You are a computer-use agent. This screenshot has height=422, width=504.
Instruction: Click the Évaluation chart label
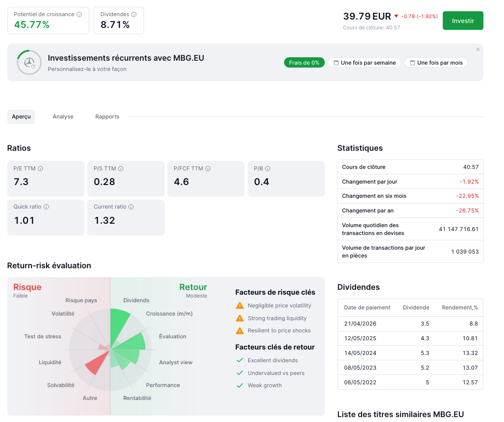pyautogui.click(x=172, y=336)
